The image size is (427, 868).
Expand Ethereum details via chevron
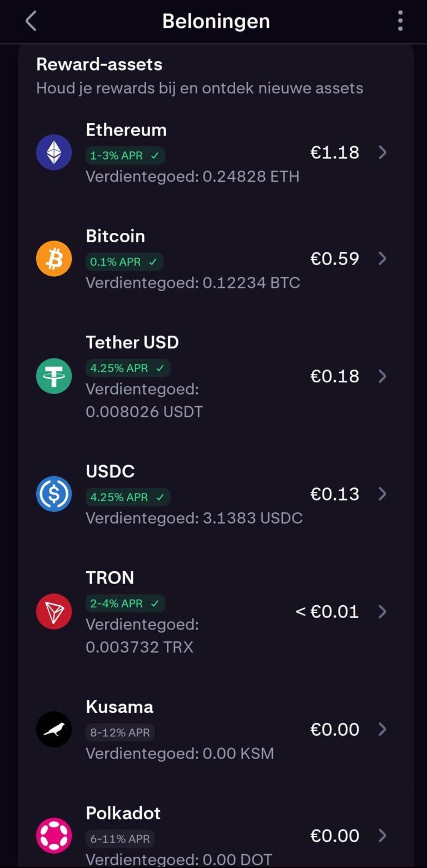point(383,152)
